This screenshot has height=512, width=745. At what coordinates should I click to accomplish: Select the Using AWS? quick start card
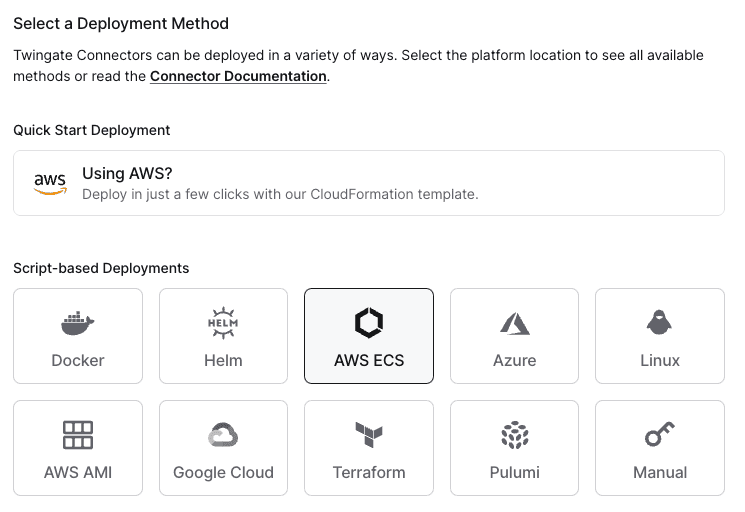point(368,183)
